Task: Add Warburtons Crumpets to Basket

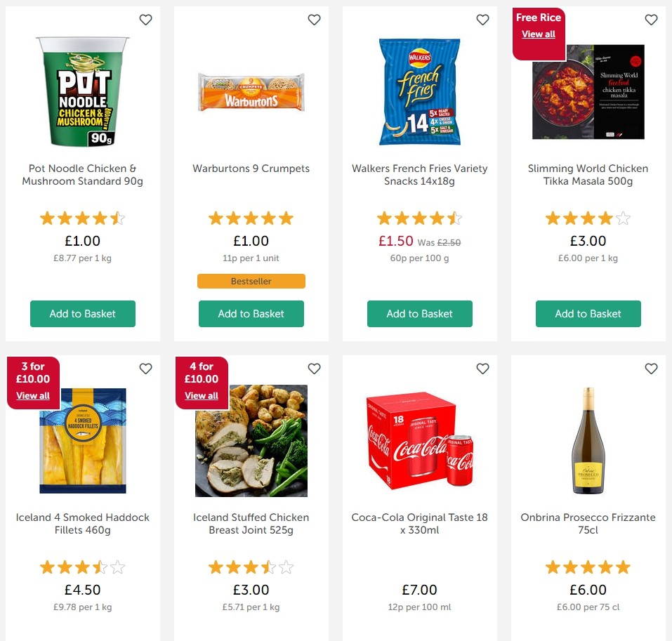Action: point(251,314)
